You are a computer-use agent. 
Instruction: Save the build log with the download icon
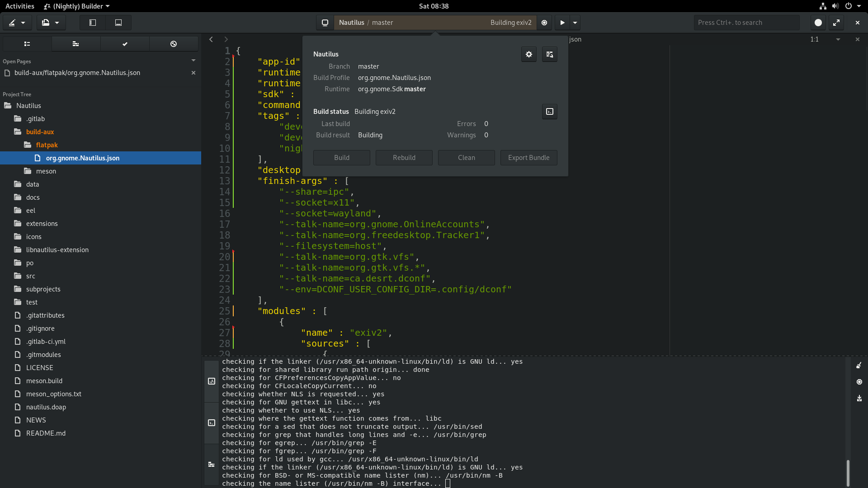point(859,398)
